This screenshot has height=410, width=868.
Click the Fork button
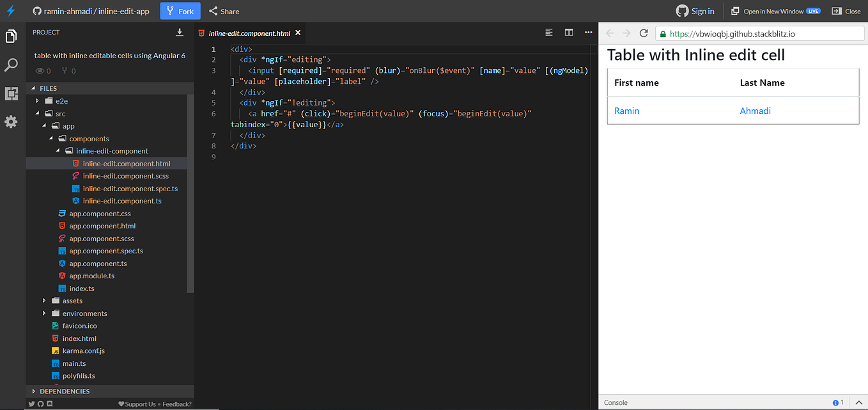(x=180, y=11)
